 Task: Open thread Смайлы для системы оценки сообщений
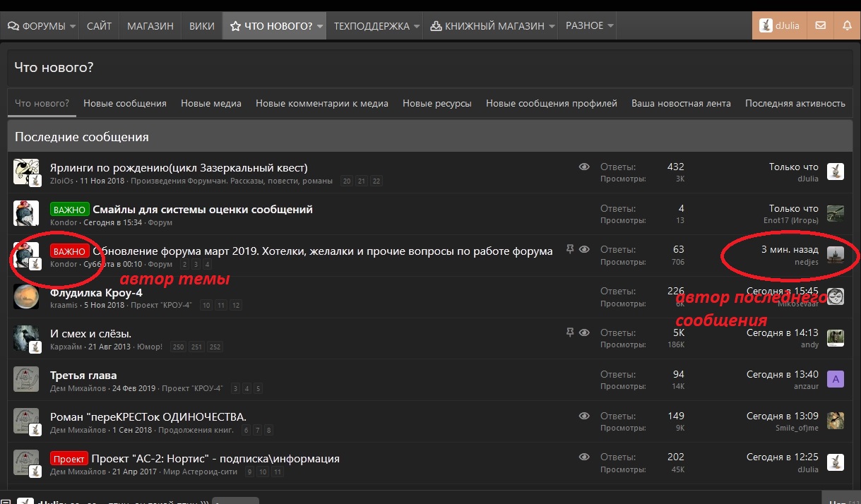click(203, 209)
